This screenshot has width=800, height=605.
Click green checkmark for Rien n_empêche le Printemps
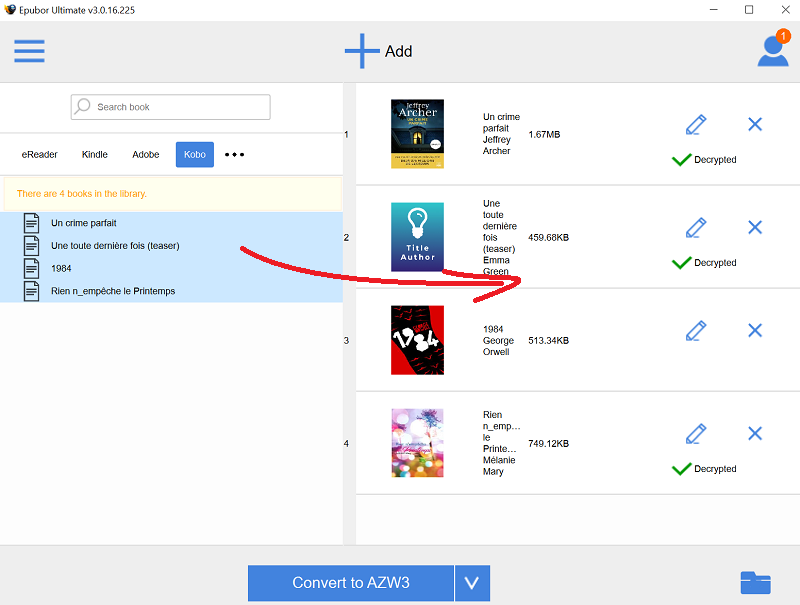point(681,469)
